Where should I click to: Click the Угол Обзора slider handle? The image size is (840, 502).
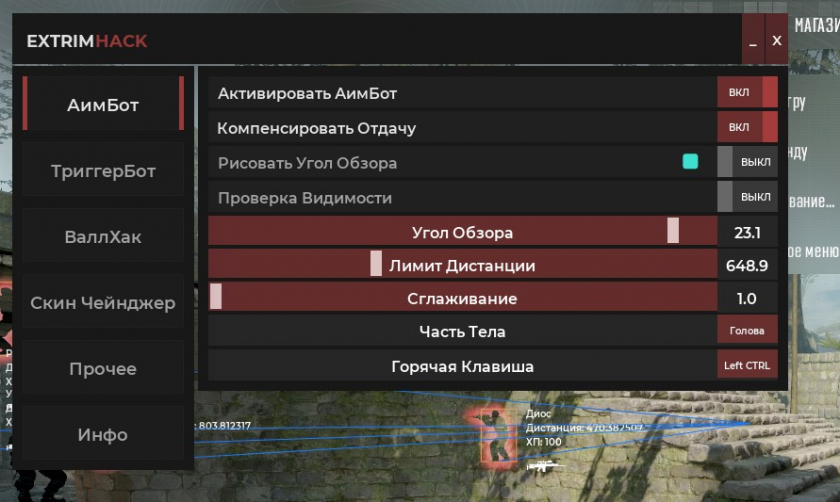673,230
